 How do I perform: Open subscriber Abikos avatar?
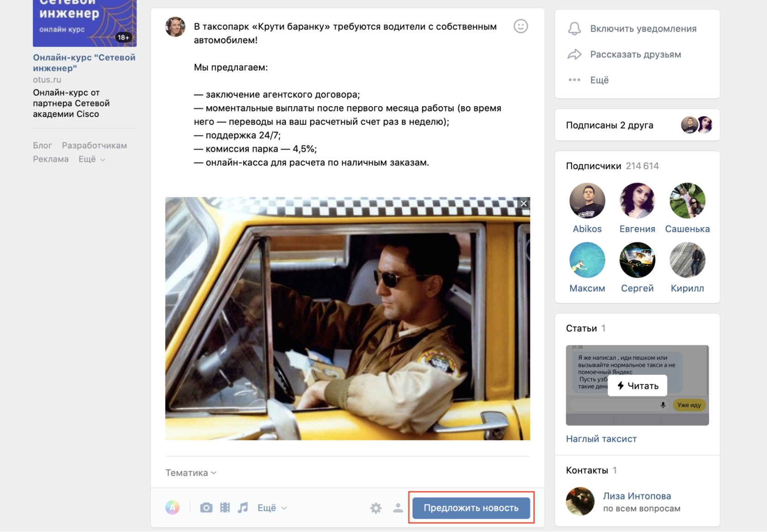point(587,201)
